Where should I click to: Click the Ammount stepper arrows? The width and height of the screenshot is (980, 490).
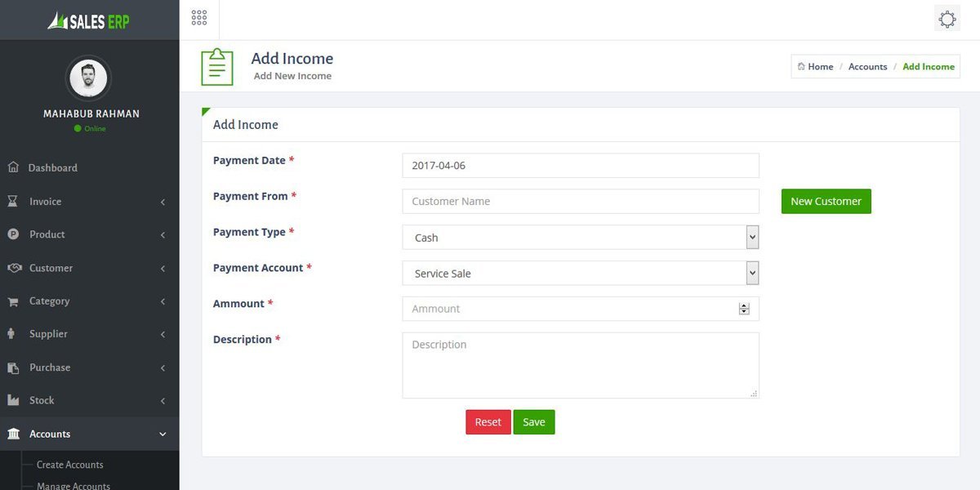point(743,309)
